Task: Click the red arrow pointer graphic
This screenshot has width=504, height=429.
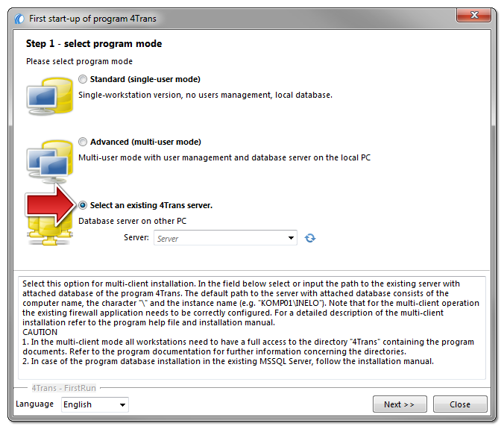Action: click(51, 205)
